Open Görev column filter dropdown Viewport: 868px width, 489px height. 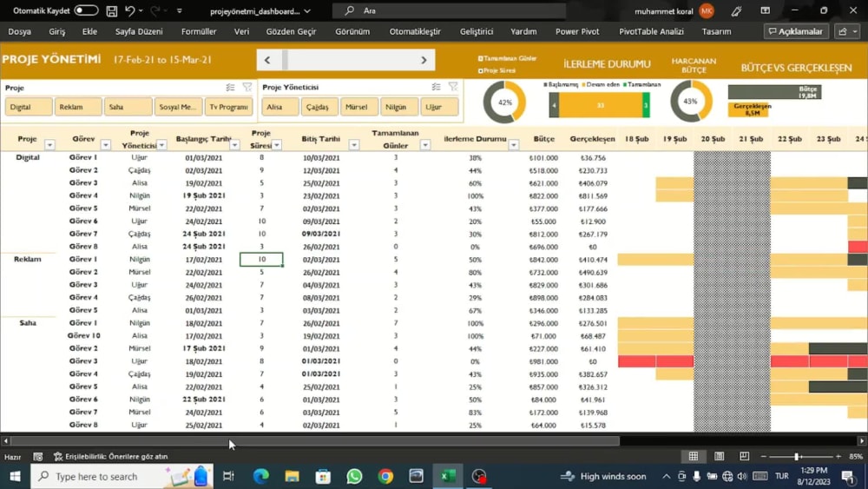click(105, 145)
